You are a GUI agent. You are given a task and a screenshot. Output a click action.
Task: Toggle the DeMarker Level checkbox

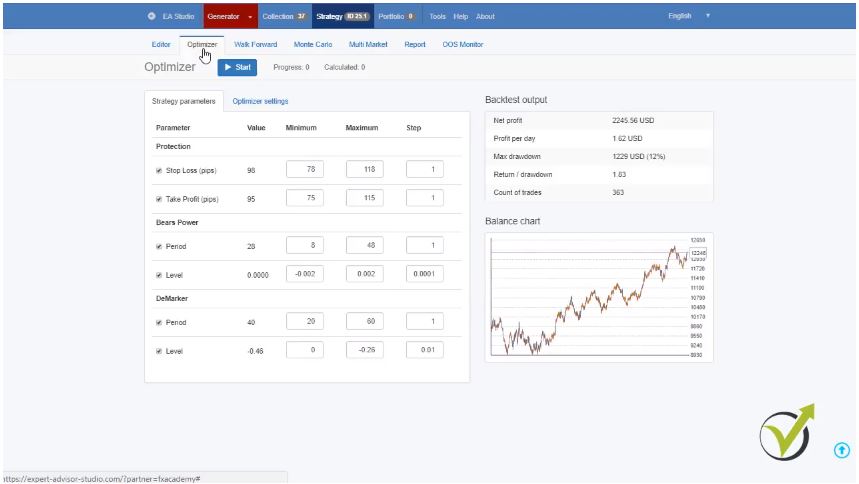pos(159,351)
